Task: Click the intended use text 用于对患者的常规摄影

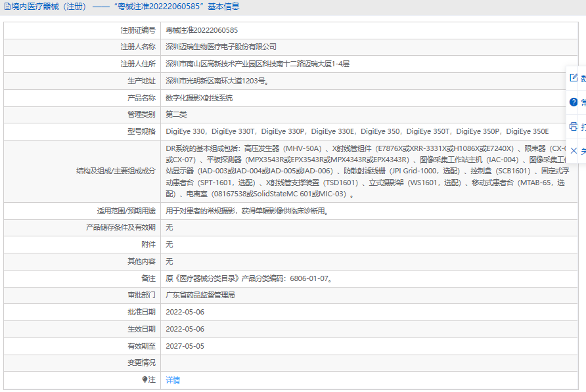Action: coord(248,211)
